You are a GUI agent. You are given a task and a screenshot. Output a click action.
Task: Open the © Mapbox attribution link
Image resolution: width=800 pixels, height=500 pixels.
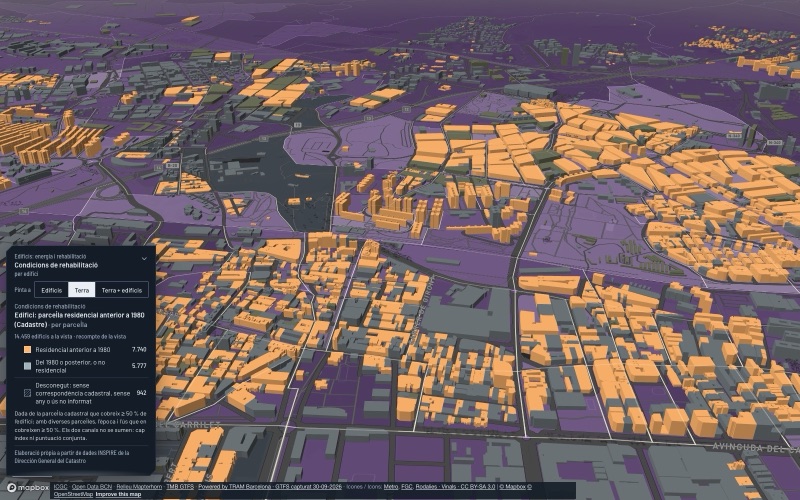tap(512, 487)
